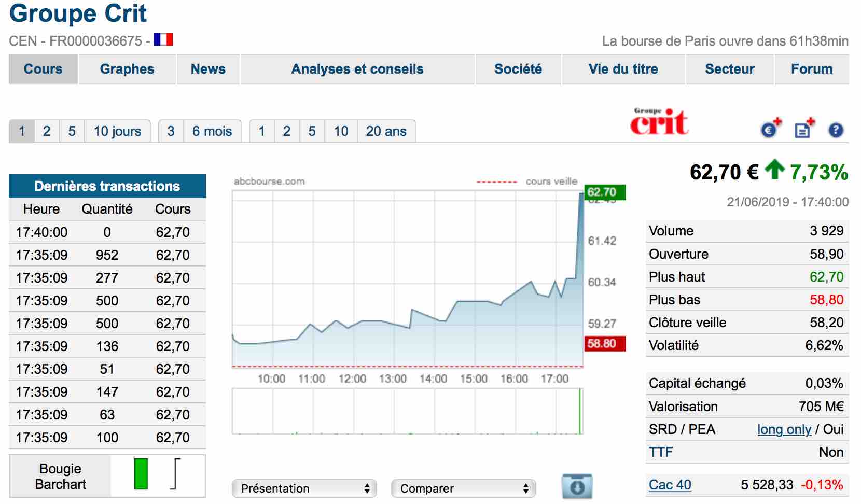Screen dimensions: 861x504
Task: Click the quantity 147 cell
Action: pos(107,392)
